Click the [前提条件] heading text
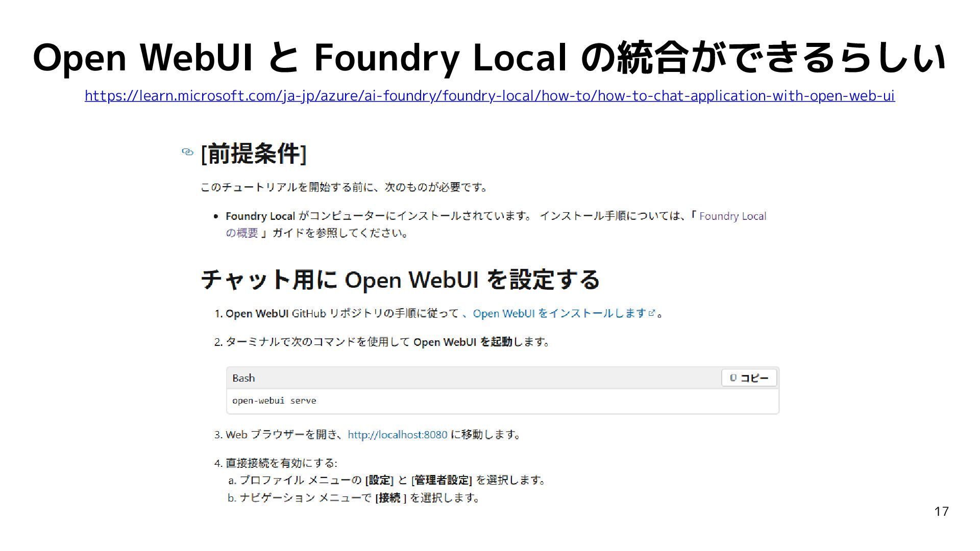Screen dimensions: 980x551 pyautogui.click(x=254, y=154)
